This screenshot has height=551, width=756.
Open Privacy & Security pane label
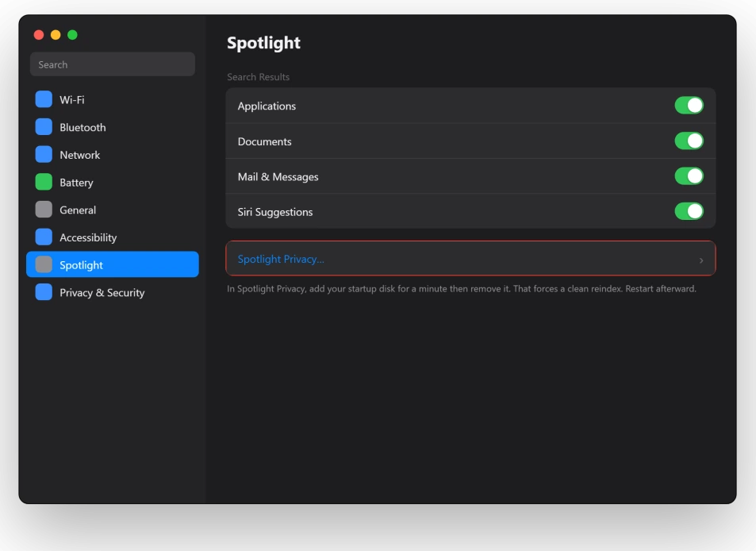102,293
